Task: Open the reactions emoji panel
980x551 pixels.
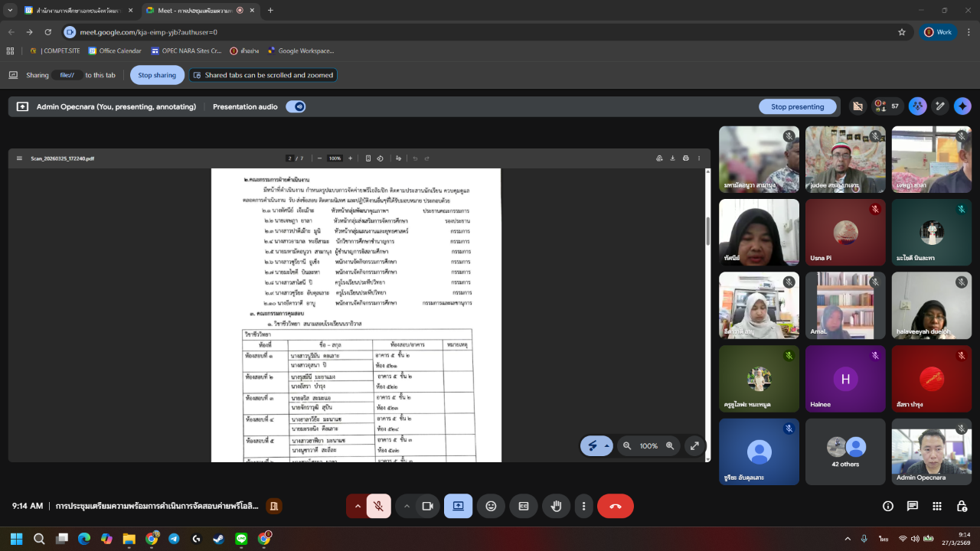Action: click(491, 506)
